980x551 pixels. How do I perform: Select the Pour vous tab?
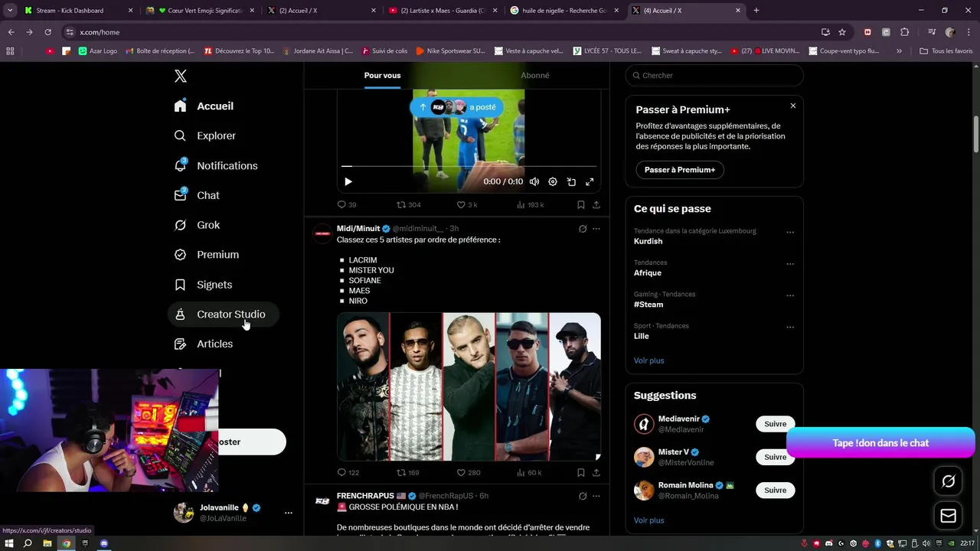coord(382,75)
